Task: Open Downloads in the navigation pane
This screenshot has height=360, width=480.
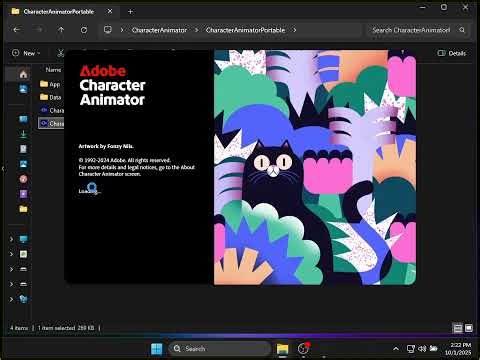Action: pyautogui.click(x=23, y=134)
